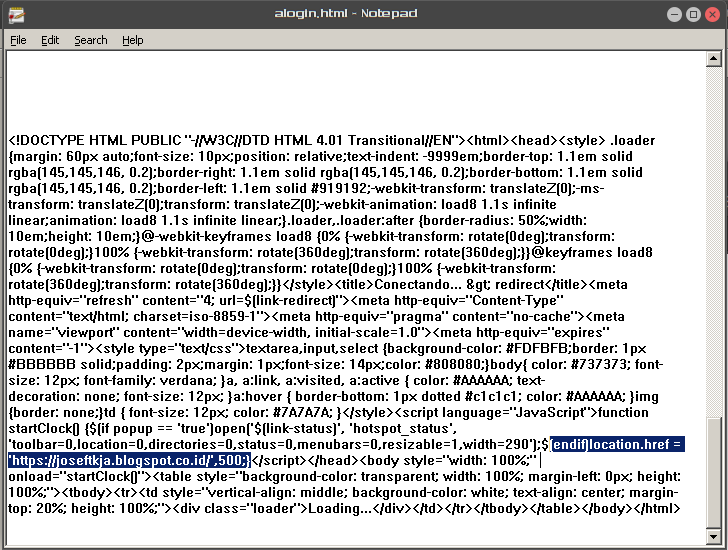Screen dimensions: 728x550
Task: Click on '#BBBBBB solid' text
Action: pyautogui.click(x=58, y=364)
